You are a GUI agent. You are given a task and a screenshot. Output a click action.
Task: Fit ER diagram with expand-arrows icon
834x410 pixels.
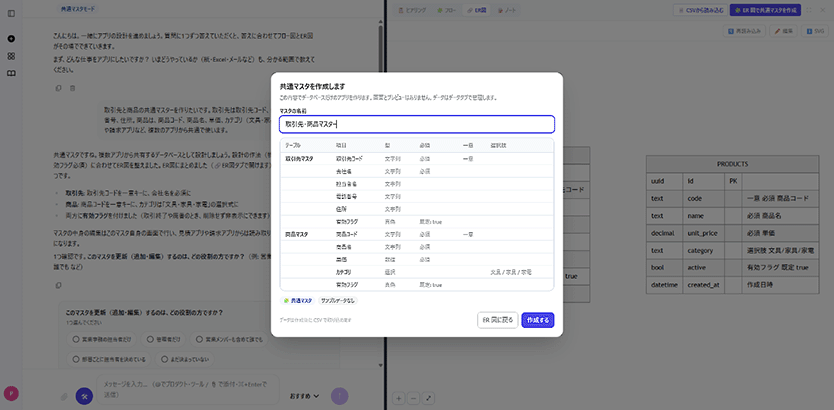point(430,398)
